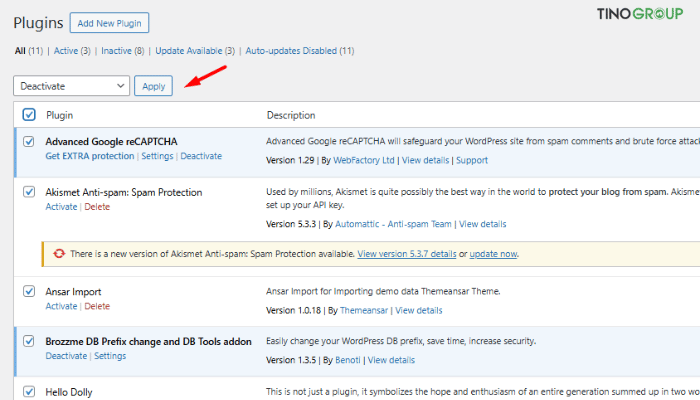
Task: Deactivate Advanced Google reCAPTCHA plugin
Action: (201, 156)
